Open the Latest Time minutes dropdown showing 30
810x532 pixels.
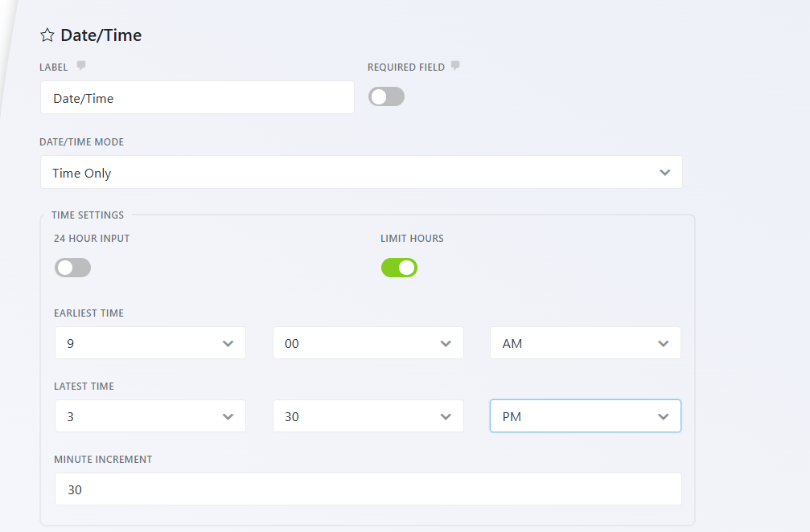(368, 416)
